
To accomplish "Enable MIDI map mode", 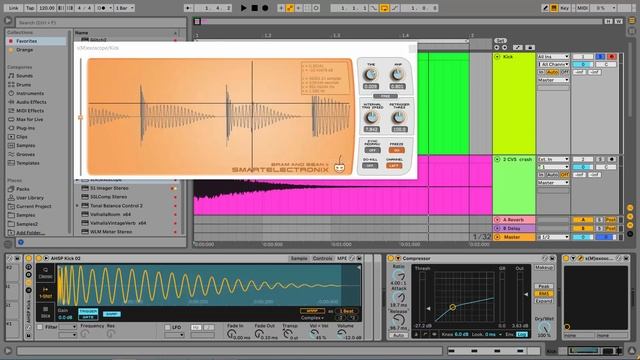I will (x=582, y=8).
